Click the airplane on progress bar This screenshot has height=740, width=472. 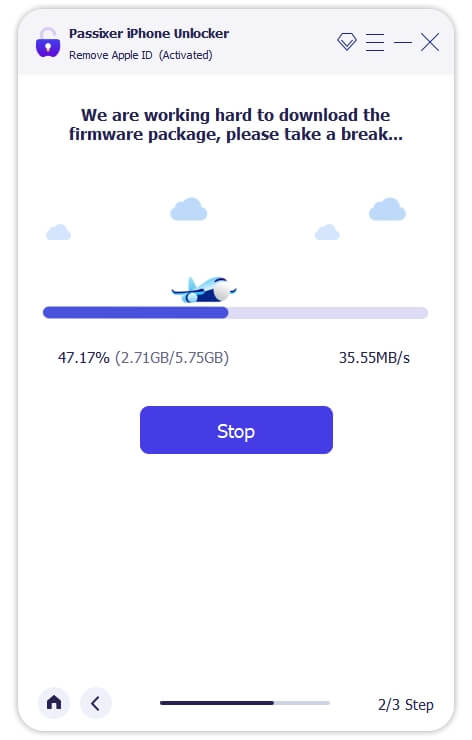coord(204,289)
